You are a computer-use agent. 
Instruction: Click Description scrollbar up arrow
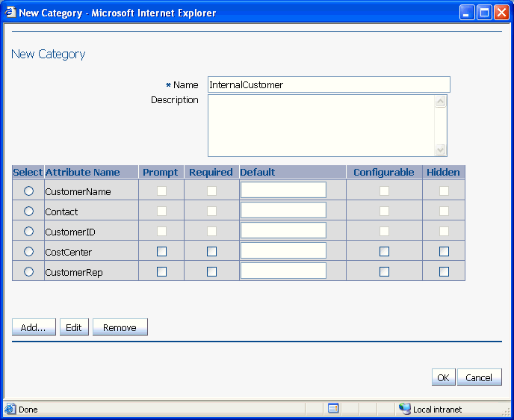point(440,102)
